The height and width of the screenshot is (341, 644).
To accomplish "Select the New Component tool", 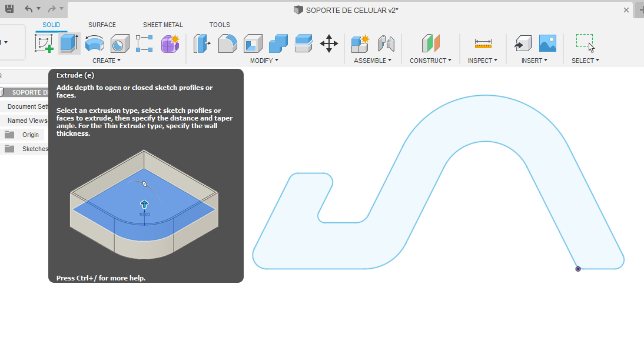I will [x=360, y=43].
